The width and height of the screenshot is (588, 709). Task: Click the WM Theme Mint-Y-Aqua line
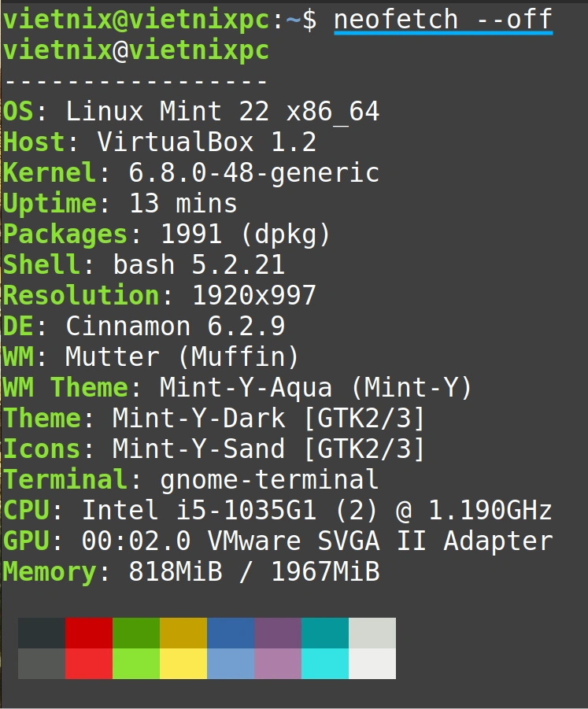coord(238,387)
